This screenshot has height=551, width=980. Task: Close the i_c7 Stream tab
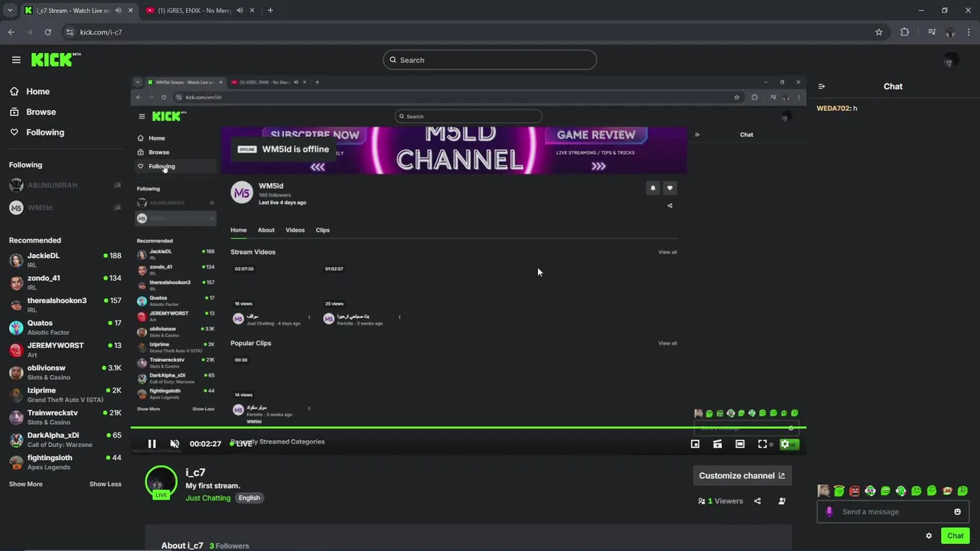pyautogui.click(x=130, y=11)
